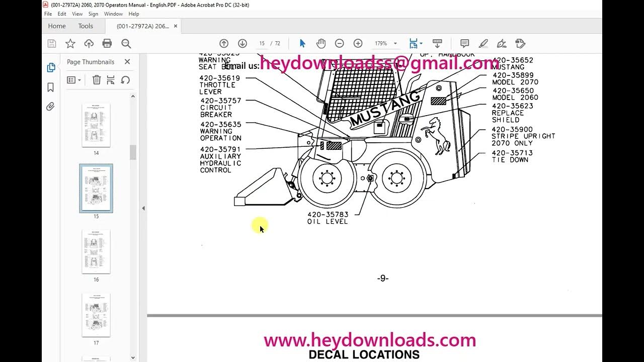This screenshot has height=362, width=644.
Task: Click the '420-35899 MODEL 2070' label
Action: (x=515, y=79)
